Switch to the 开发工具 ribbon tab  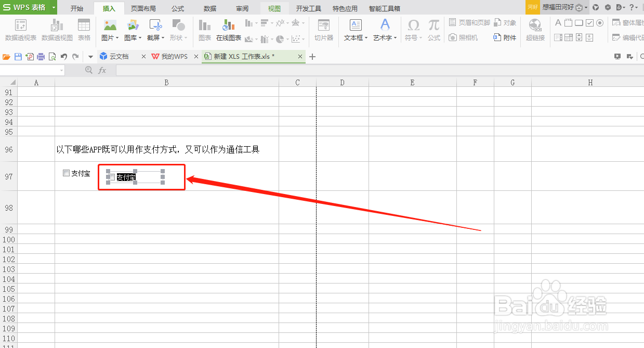[309, 8]
